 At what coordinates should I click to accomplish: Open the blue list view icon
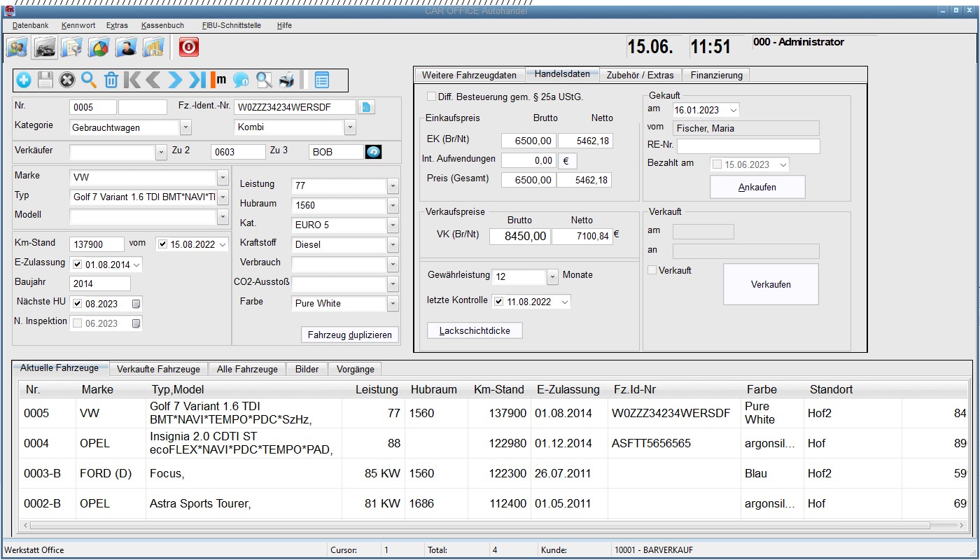point(321,80)
